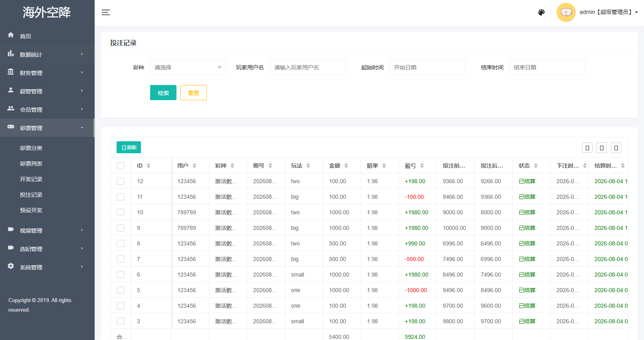
Task: Sort by the 盈亏 column arrows
Action: point(422,166)
